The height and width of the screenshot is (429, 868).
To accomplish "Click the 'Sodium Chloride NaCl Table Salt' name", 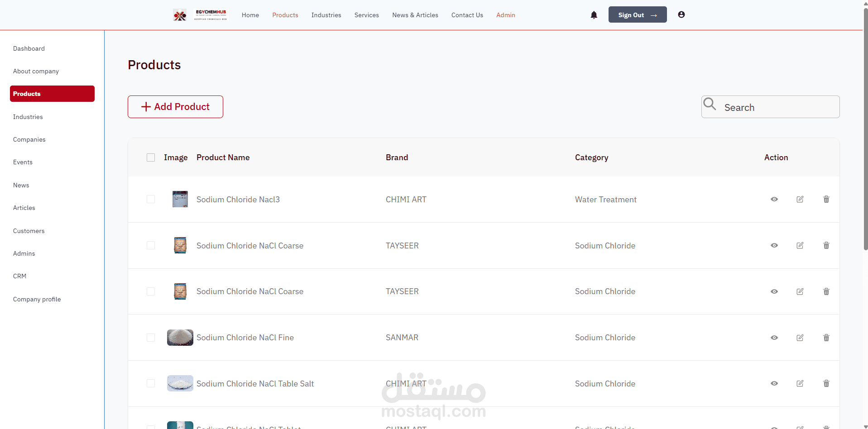I will coord(255,384).
